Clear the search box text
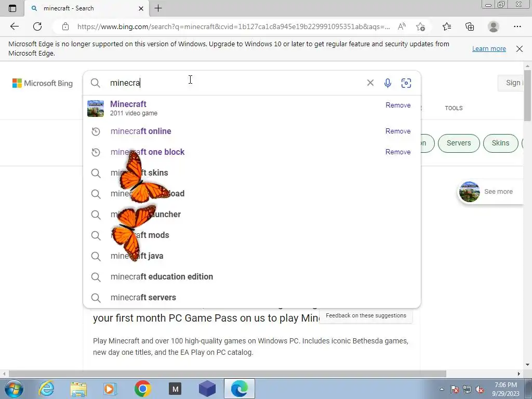Viewport: 532px width, 399px height. [370, 83]
